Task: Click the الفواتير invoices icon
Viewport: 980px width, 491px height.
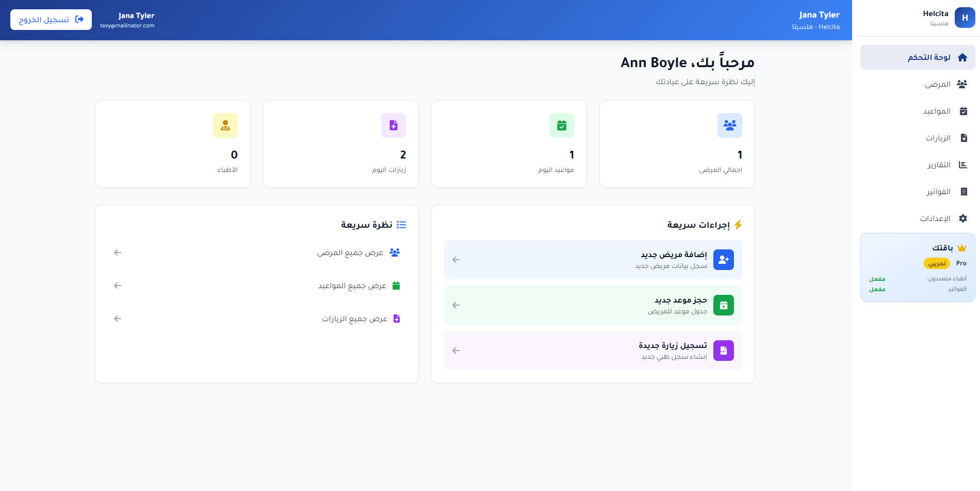Action: coord(962,192)
